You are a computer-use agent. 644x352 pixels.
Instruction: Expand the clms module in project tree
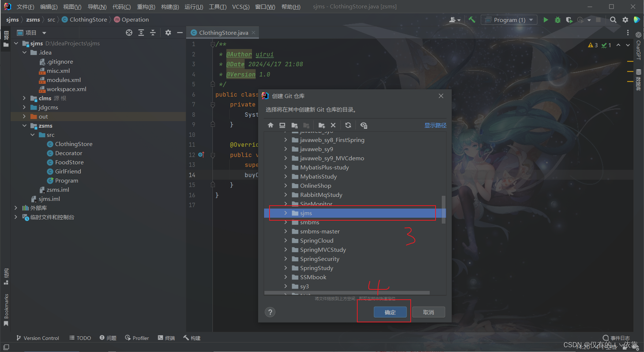click(25, 98)
